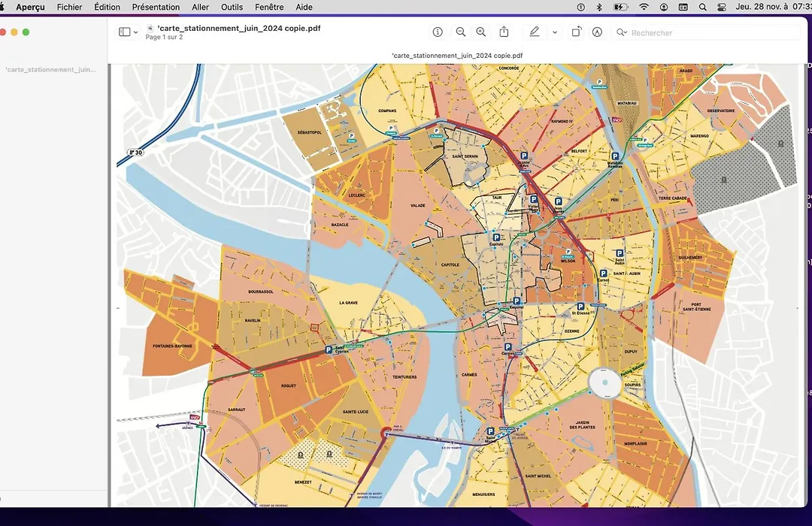
Task: Expand the highlight style dropdown arrow
Action: [555, 32]
